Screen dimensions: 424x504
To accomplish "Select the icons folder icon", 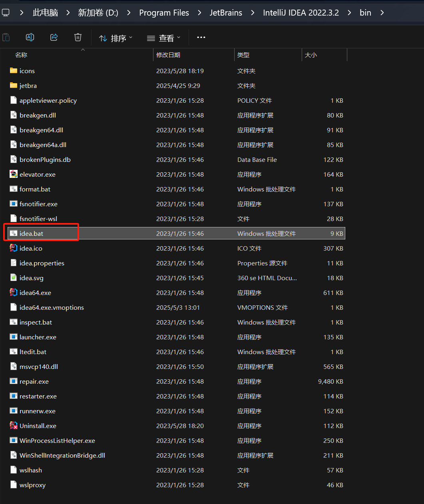I will click(x=14, y=71).
